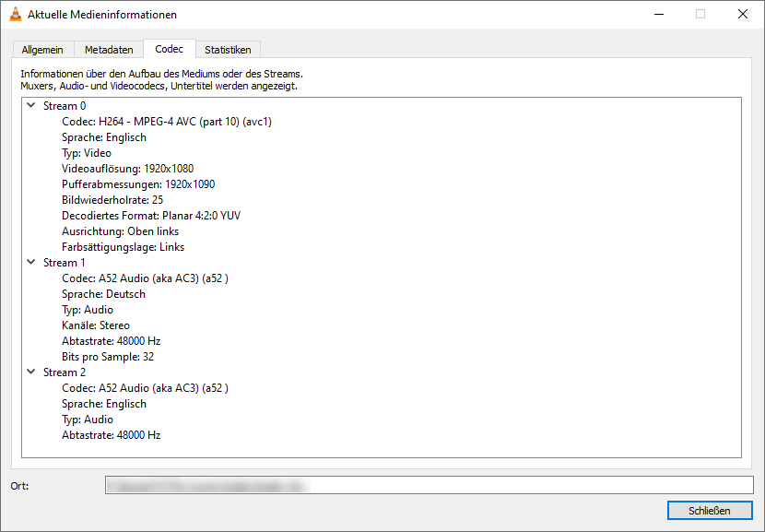
Task: Select the Stream 0 label
Action: coord(65,106)
